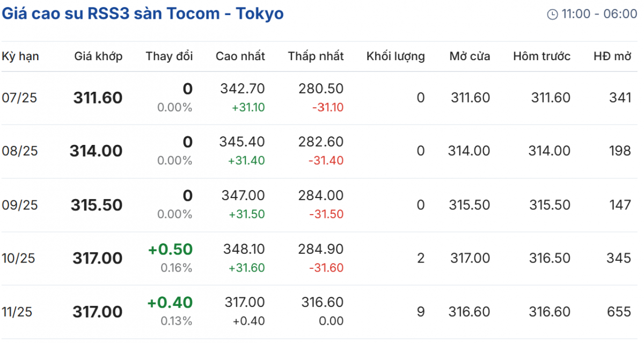Image resolution: width=644 pixels, height=343 pixels.
Task: Click the 348.10 highest price
Action: pyautogui.click(x=243, y=250)
